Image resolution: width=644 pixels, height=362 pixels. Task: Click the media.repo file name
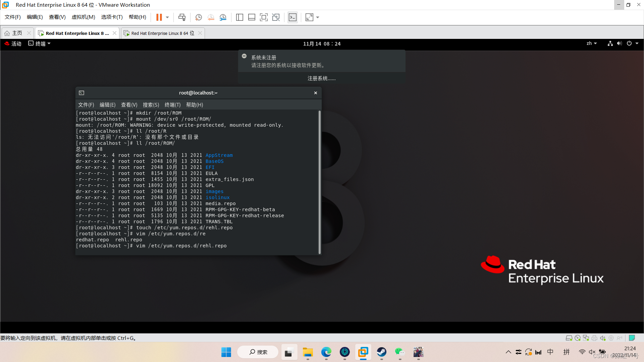pyautogui.click(x=220, y=203)
